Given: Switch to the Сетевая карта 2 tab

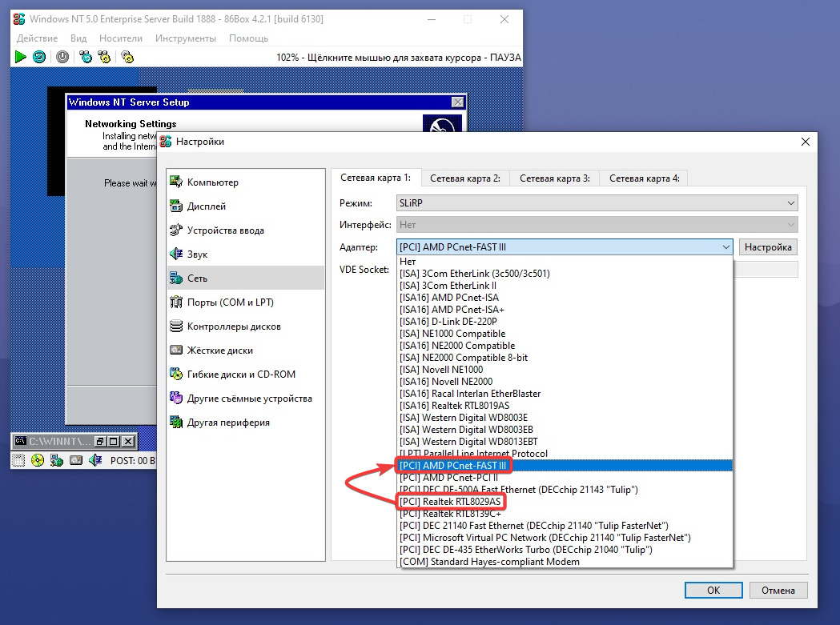Looking at the screenshot, I should (x=464, y=178).
